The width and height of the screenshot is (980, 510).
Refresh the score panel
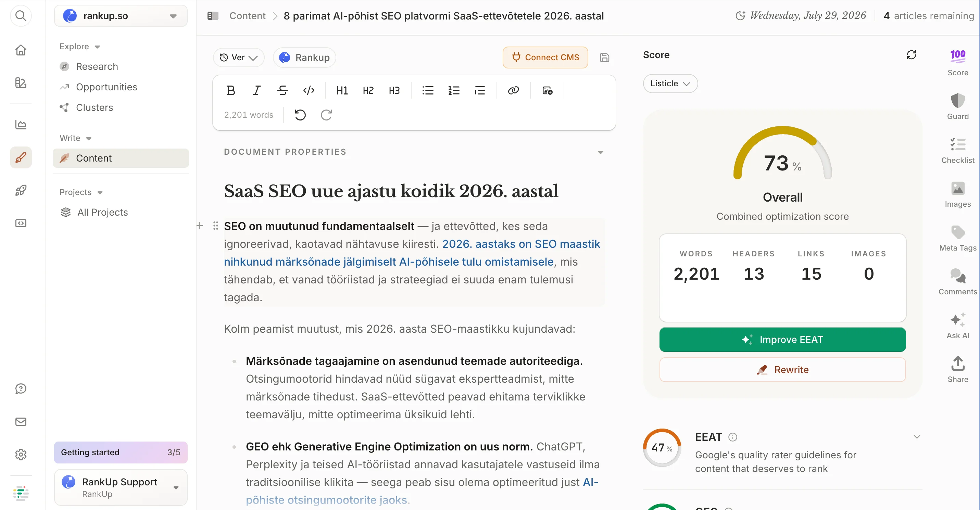tap(911, 55)
